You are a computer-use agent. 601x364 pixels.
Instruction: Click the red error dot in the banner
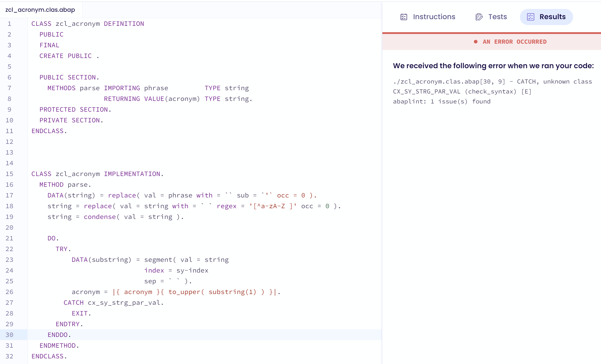[x=476, y=41]
